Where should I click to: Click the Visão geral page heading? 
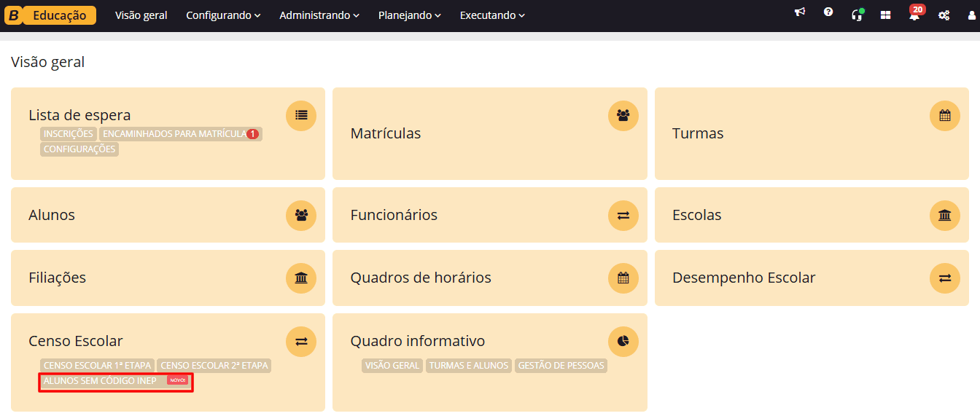coord(48,63)
